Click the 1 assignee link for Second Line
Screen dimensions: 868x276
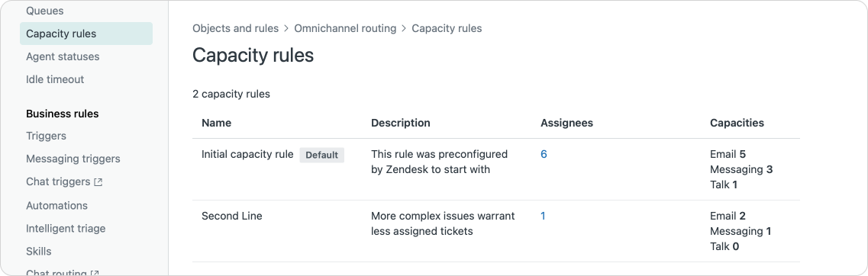[543, 217]
